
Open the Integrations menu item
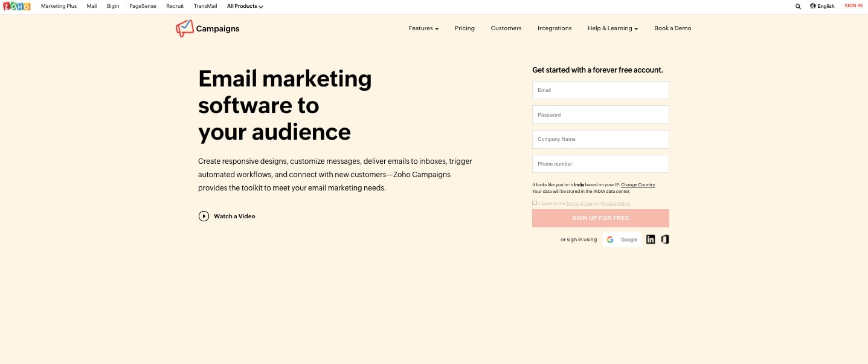tap(555, 28)
